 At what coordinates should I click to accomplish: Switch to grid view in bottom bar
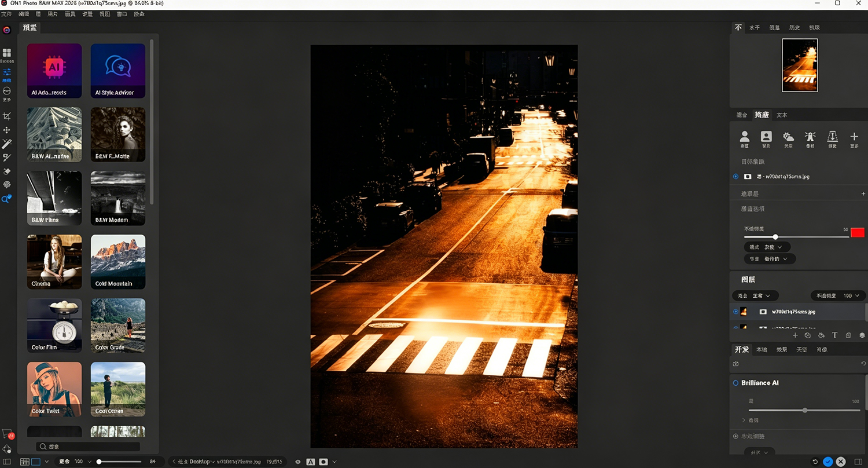25,462
